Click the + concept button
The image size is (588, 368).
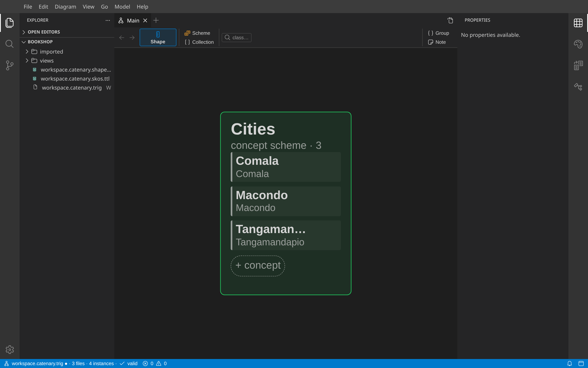coord(258,266)
